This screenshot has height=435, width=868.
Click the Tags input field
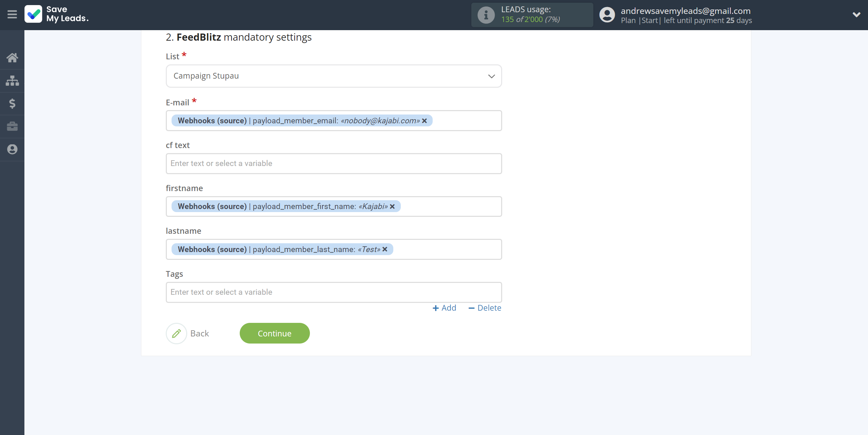[334, 292]
